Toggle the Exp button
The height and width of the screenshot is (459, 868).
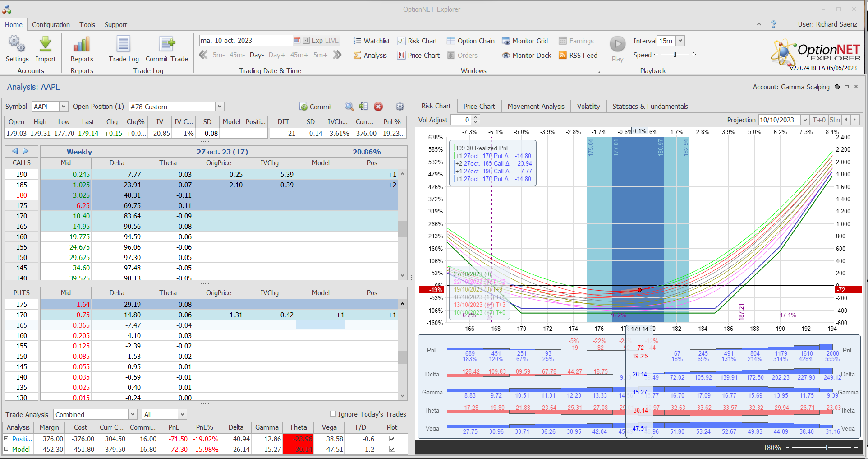click(317, 41)
